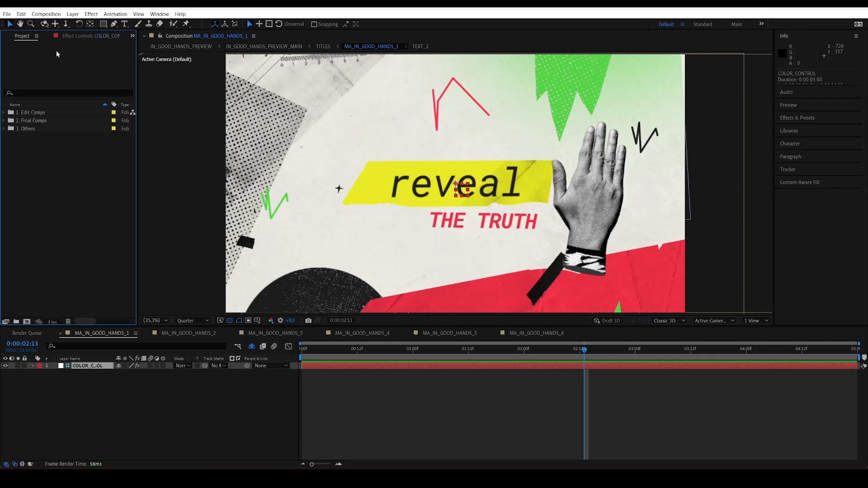Open Graph Editor in timeline

click(x=288, y=347)
